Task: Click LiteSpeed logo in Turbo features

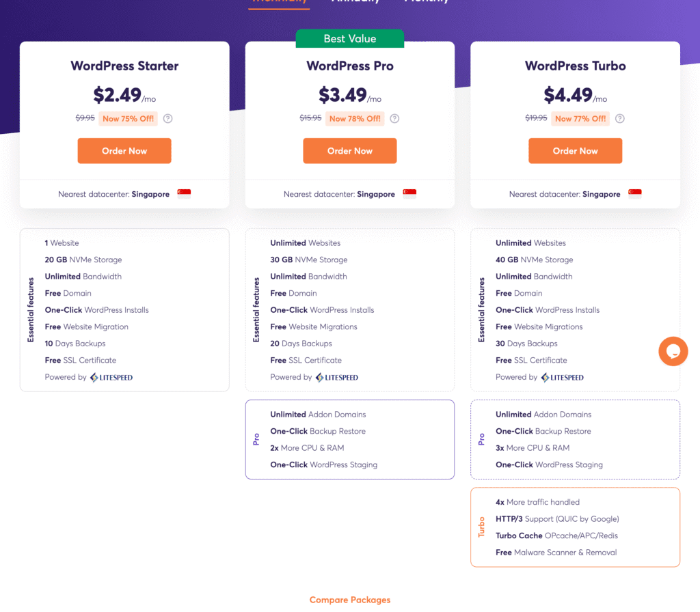Action: coord(563,377)
